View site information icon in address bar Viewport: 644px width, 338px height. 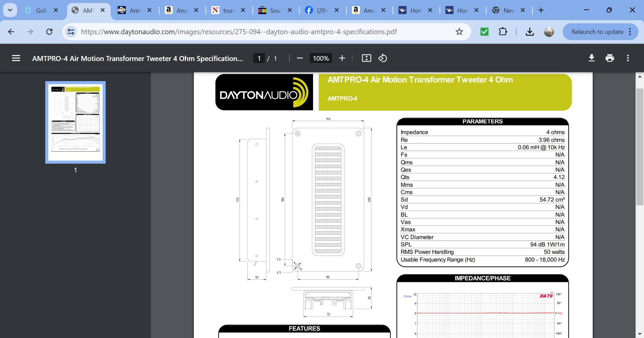71,32
